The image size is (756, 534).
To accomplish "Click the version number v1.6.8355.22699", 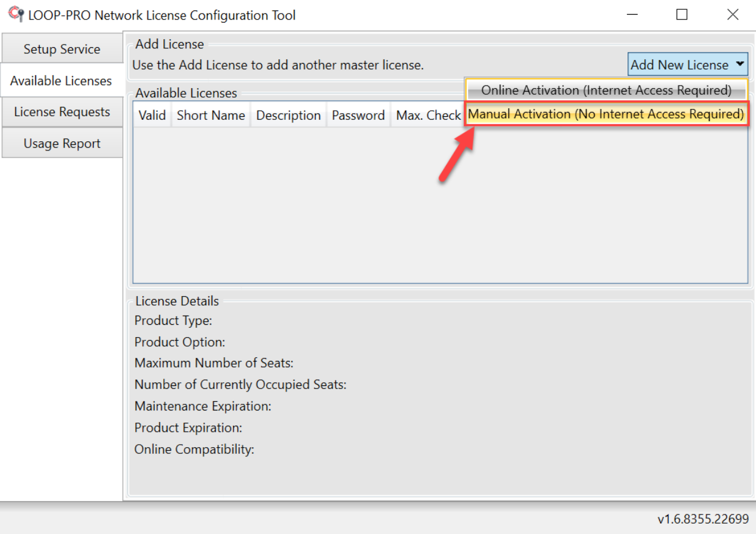I will click(703, 517).
